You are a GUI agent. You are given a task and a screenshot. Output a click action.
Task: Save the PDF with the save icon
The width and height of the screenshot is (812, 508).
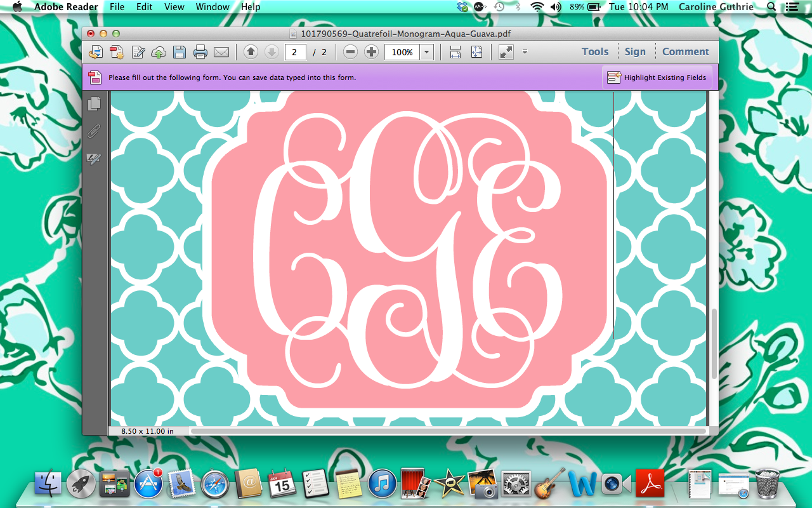180,52
